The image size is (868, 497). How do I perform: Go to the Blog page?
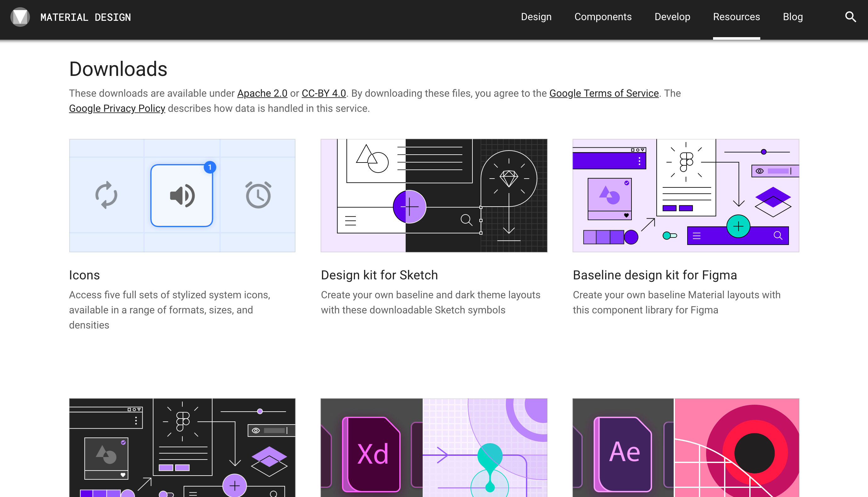pyautogui.click(x=792, y=17)
